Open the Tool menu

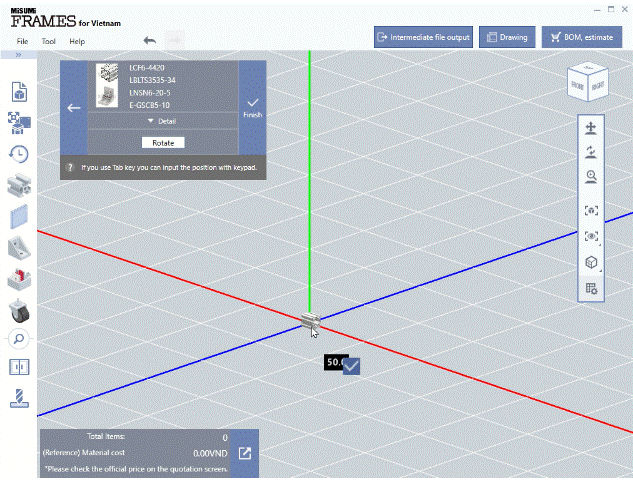point(48,42)
